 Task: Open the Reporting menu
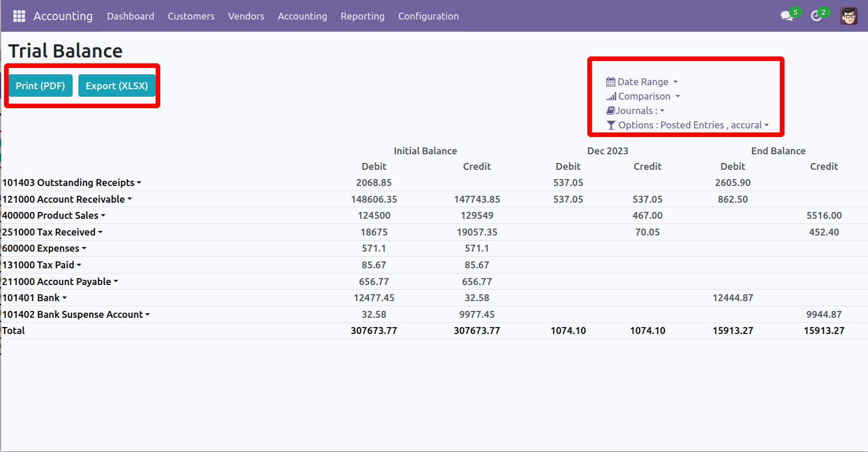(x=363, y=16)
